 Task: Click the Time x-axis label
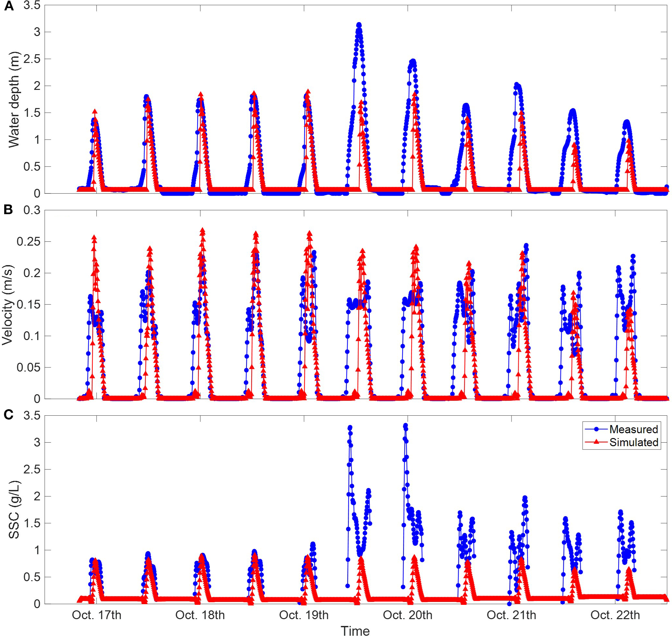[x=355, y=630]
